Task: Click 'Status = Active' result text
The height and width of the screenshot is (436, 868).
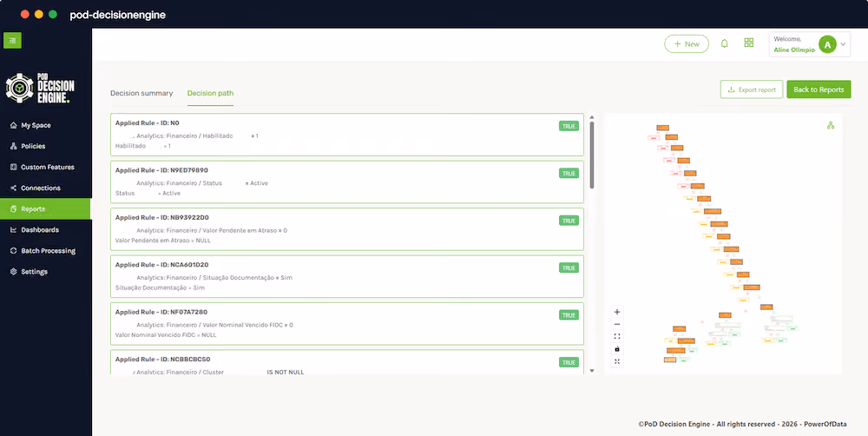Action: tap(148, 194)
